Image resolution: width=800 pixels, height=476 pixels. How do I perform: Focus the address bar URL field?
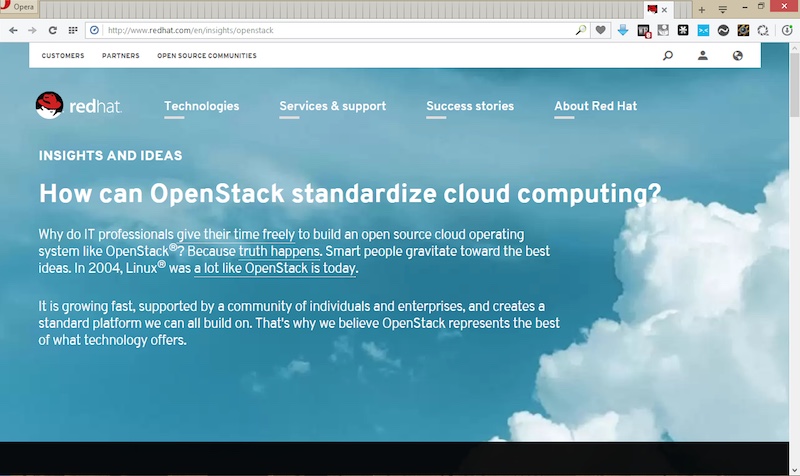coord(337,30)
